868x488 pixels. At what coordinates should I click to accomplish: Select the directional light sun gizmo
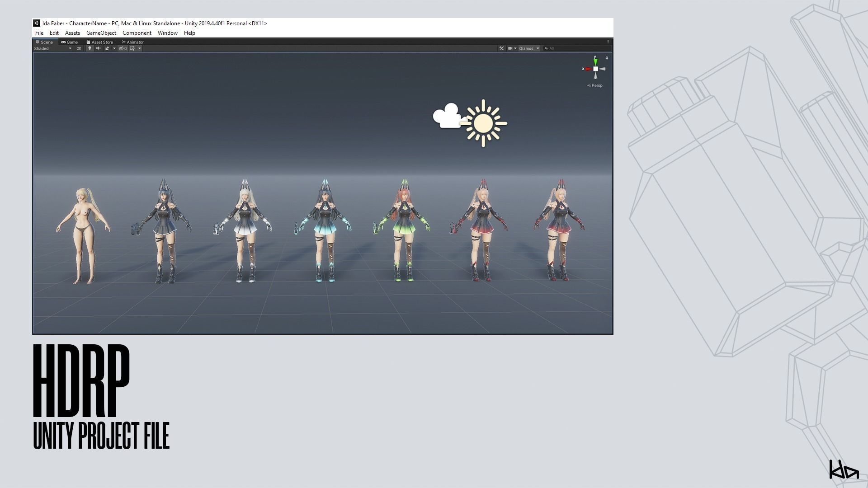[483, 123]
